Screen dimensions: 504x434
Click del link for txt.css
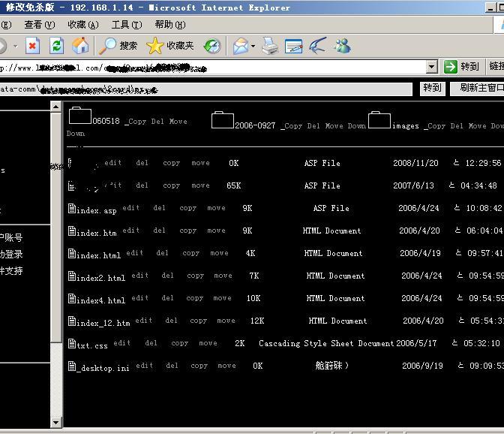[151, 343]
